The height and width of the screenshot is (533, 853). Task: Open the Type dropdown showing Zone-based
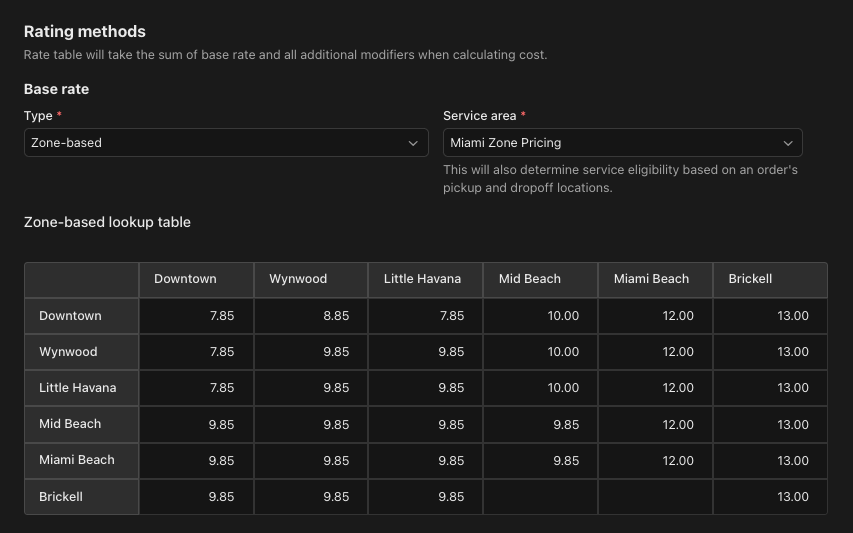pos(226,142)
